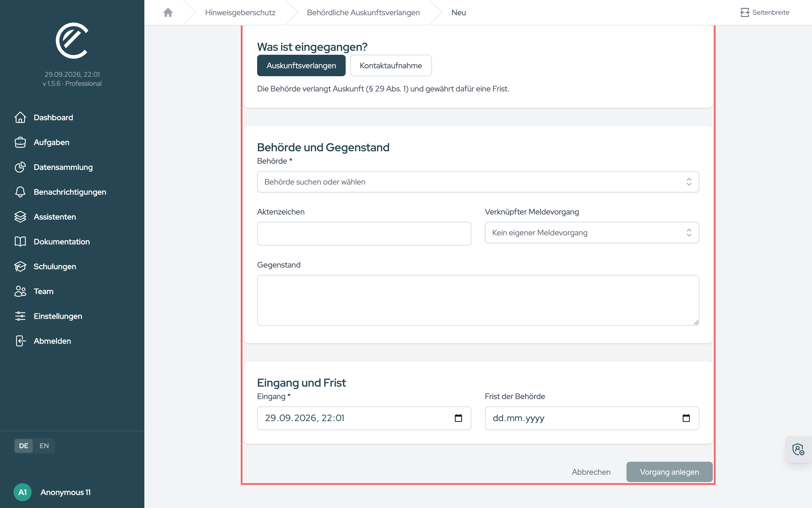Switch language to EN
The image size is (812, 508).
tap(44, 446)
